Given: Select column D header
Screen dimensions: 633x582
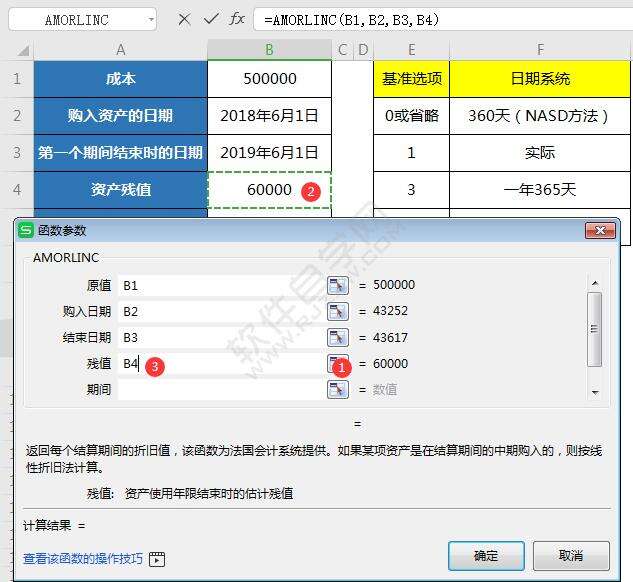Looking at the screenshot, I should coord(363,50).
